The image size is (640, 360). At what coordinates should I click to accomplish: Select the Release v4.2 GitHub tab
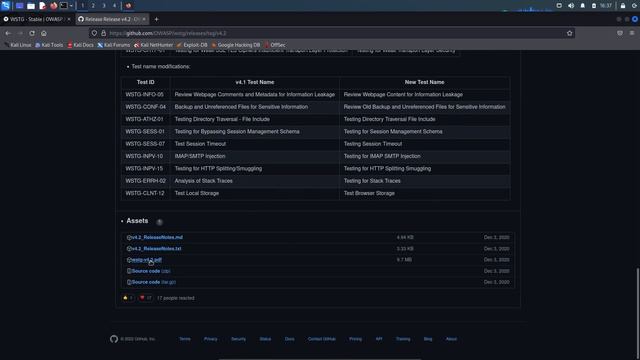tap(110, 19)
